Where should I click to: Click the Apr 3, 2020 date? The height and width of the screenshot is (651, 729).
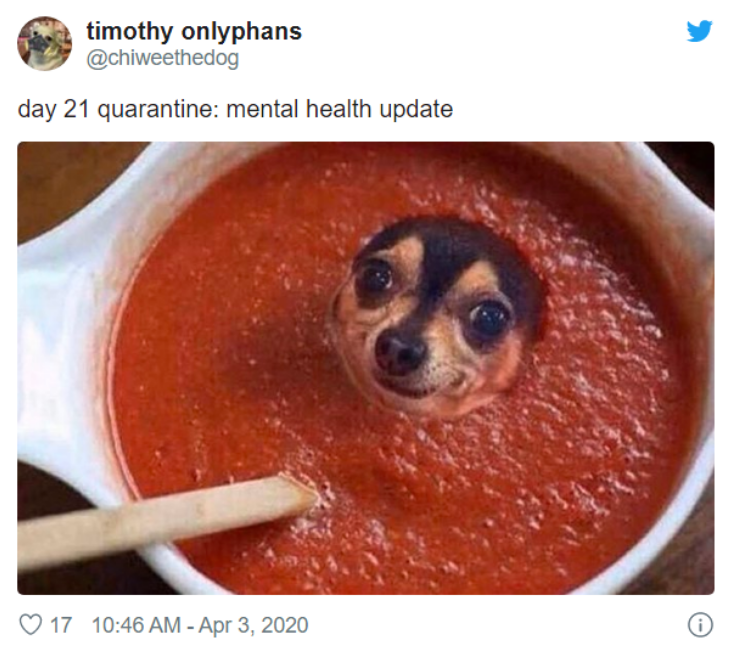(x=253, y=625)
